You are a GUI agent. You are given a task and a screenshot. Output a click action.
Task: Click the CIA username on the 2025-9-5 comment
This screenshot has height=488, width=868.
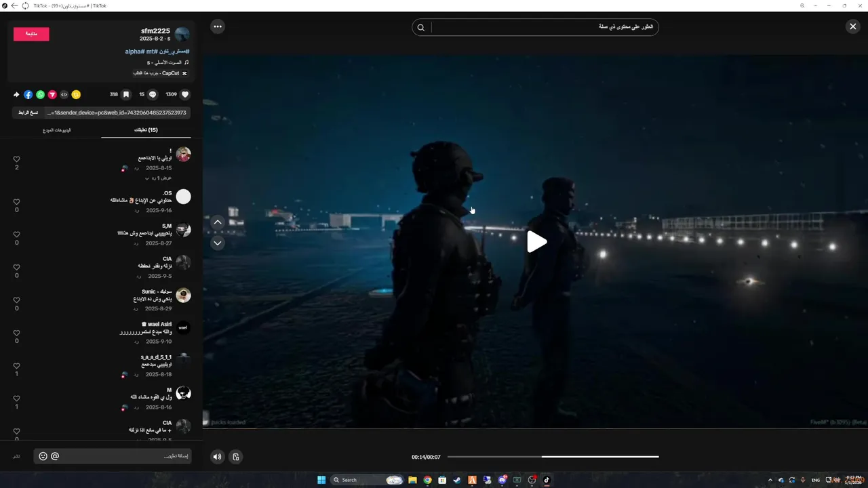coord(167,259)
